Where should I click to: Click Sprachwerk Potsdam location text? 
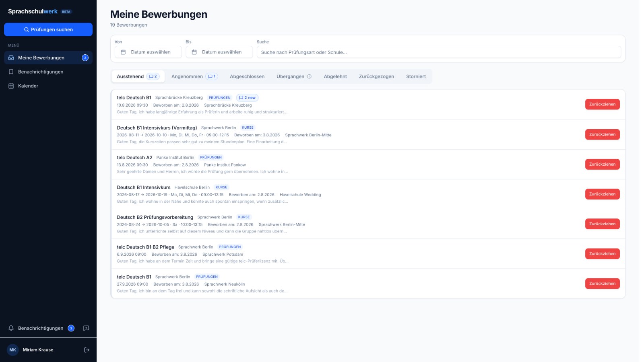point(223,254)
